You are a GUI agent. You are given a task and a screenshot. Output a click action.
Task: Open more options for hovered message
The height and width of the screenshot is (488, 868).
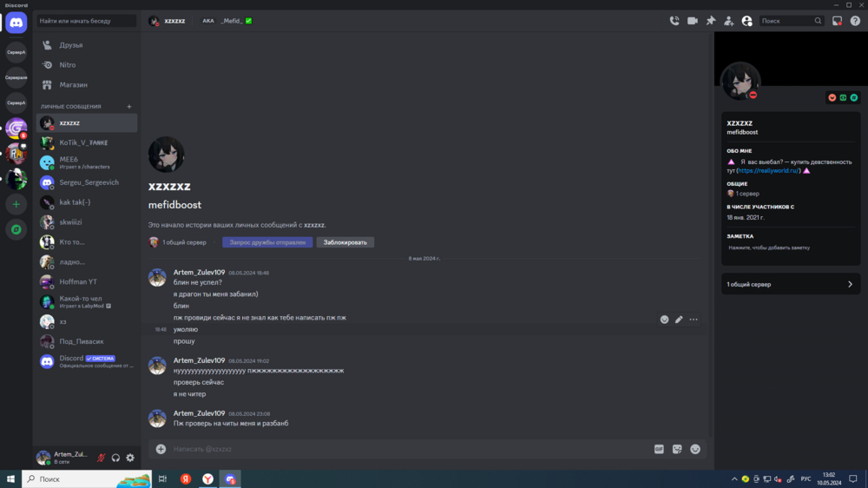click(693, 320)
